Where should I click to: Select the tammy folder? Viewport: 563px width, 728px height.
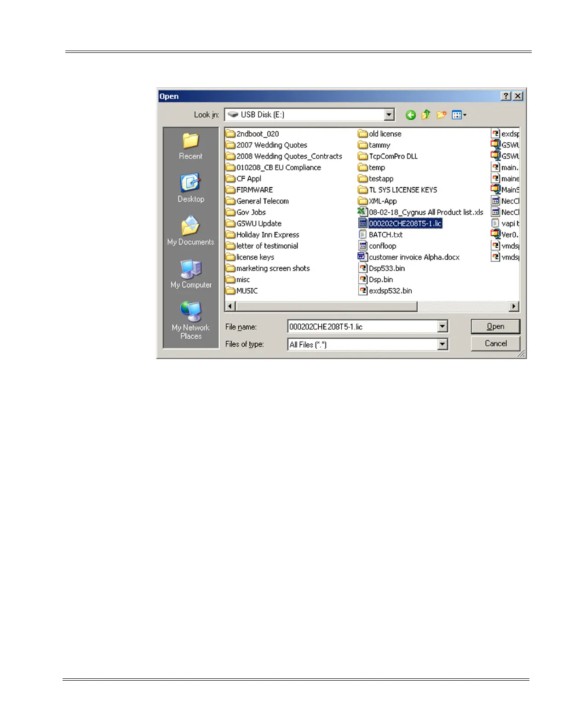(374, 145)
